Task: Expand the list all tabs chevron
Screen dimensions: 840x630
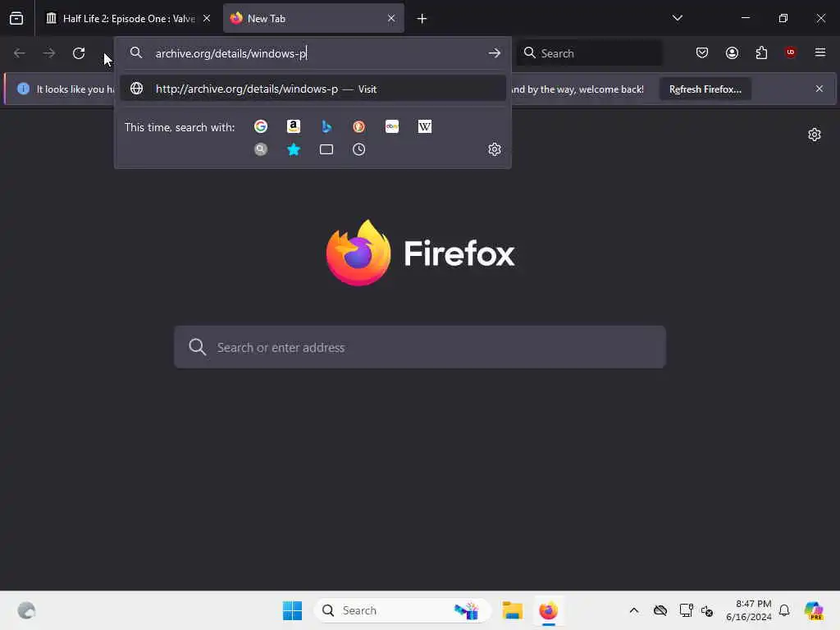Action: tap(677, 18)
